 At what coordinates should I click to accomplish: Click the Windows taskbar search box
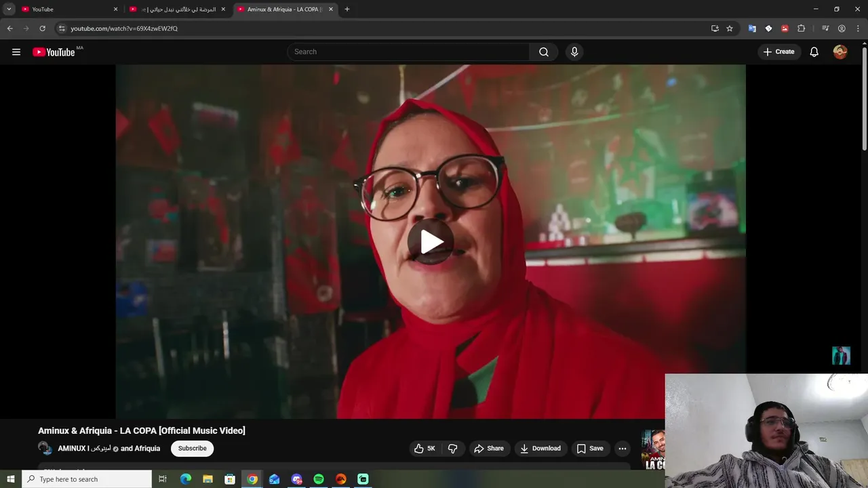tap(86, 479)
